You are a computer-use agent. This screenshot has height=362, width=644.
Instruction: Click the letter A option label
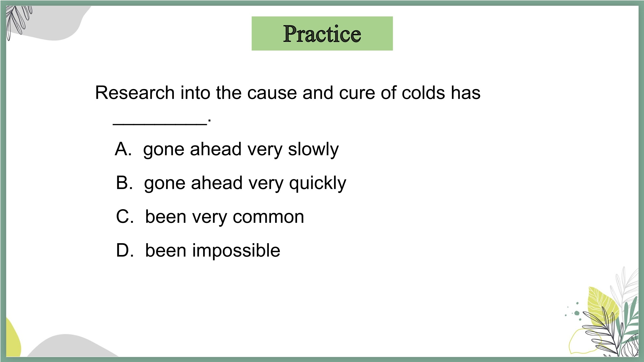pos(123,149)
